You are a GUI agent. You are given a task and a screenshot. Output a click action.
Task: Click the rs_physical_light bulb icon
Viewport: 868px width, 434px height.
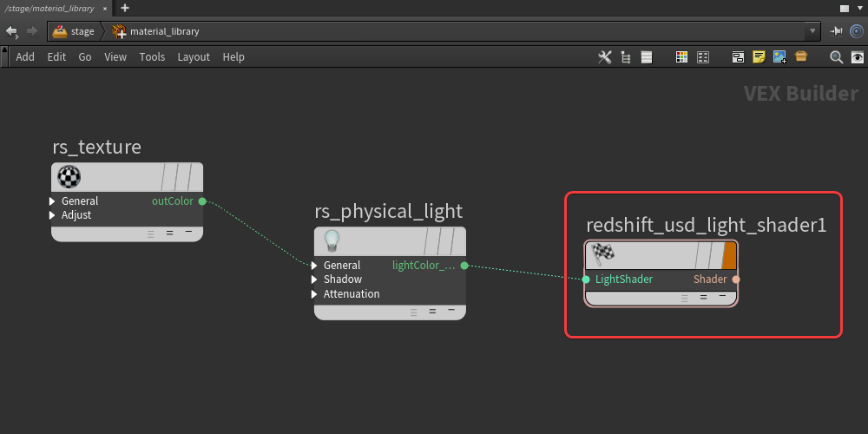(331, 241)
